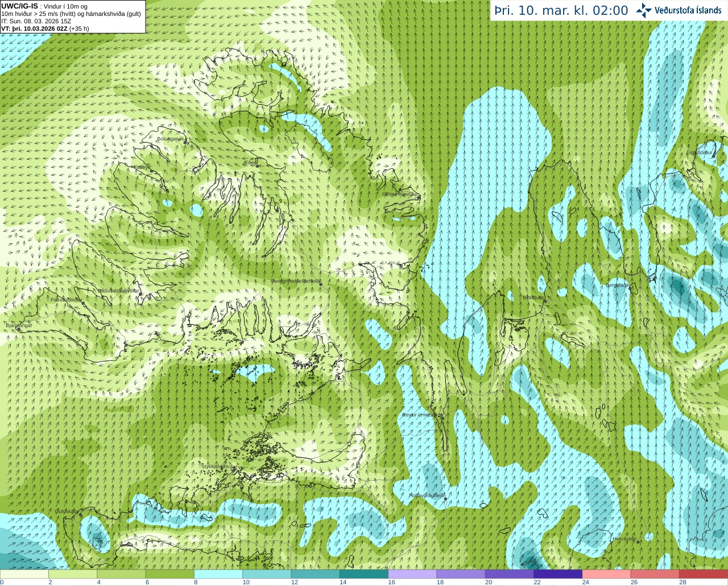Click the Bergstaðir station label
Screen dimensions: 728x586
point(618,285)
